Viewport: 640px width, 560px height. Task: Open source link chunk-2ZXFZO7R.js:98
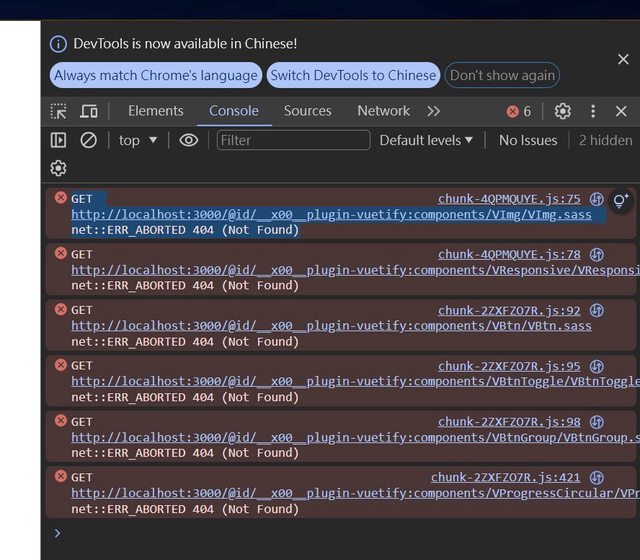(509, 422)
